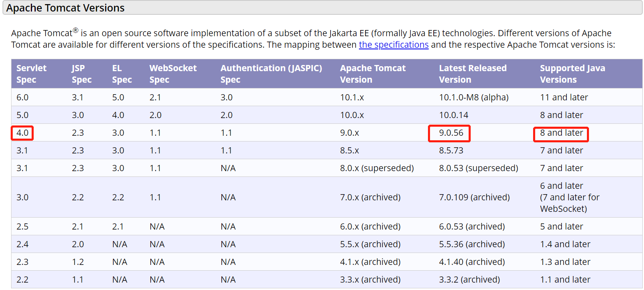The image size is (644, 290).
Task: Click the "Apache Tomcat Version" column header
Action: point(373,74)
